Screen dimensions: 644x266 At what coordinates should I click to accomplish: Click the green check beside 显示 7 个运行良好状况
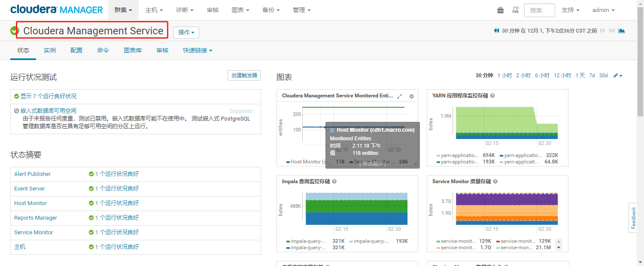point(16,97)
